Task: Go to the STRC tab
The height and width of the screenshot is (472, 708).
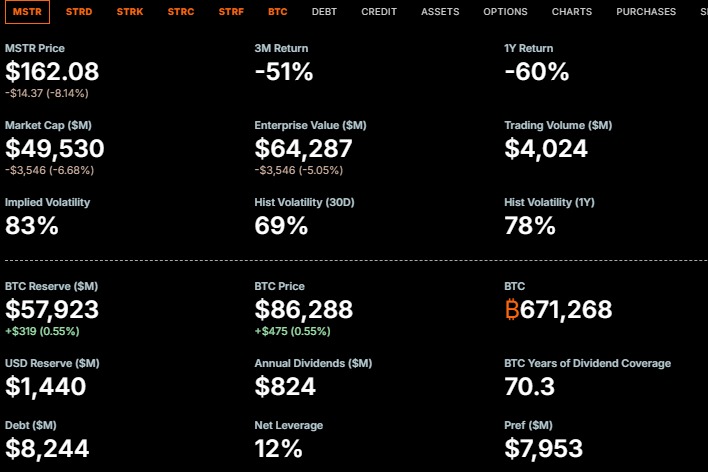Action: [181, 12]
